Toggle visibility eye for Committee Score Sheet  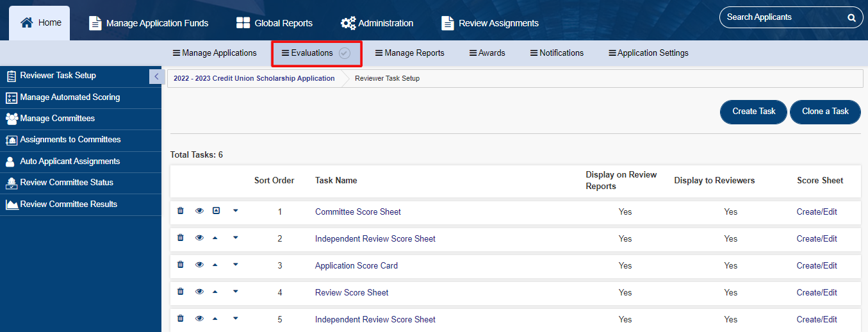coord(199,211)
